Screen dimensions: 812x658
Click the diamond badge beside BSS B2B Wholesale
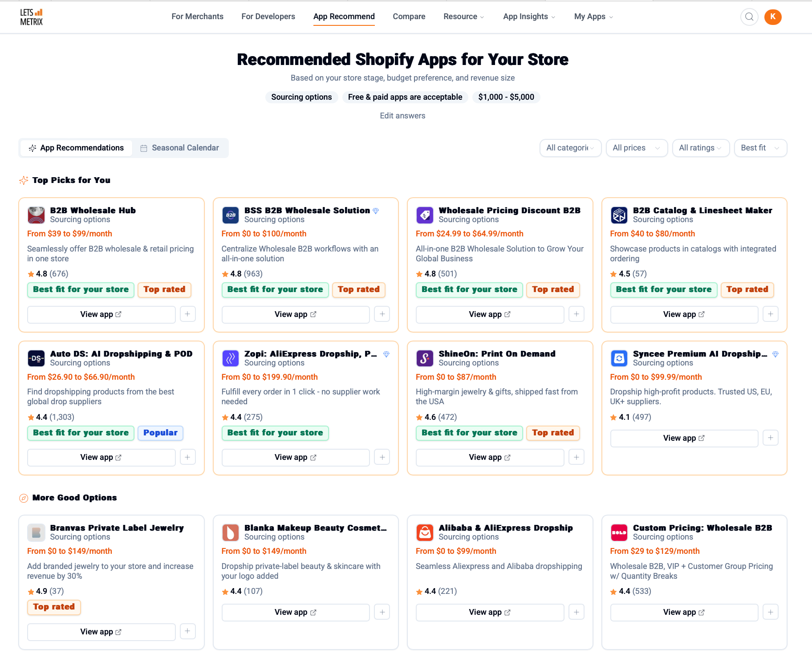376,211
